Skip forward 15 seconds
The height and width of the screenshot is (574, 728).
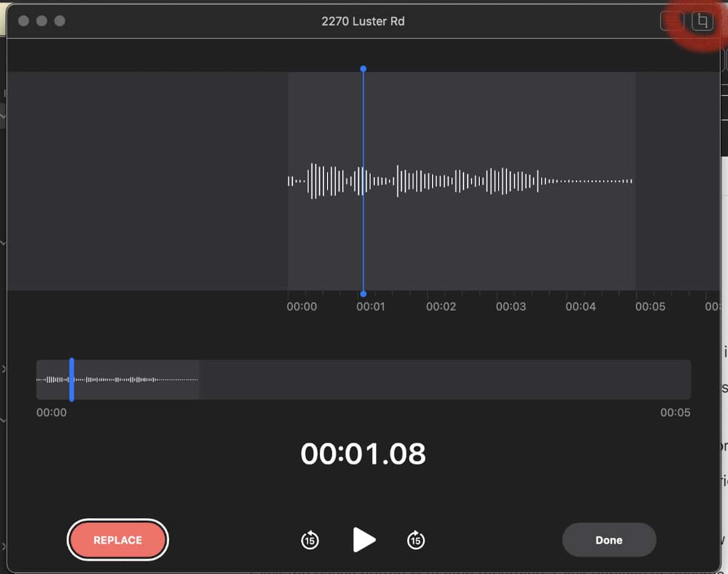[416, 539]
